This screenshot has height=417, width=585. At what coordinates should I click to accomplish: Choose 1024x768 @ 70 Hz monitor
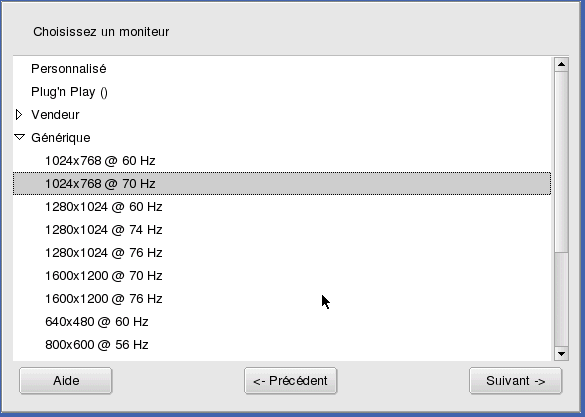pos(282,184)
